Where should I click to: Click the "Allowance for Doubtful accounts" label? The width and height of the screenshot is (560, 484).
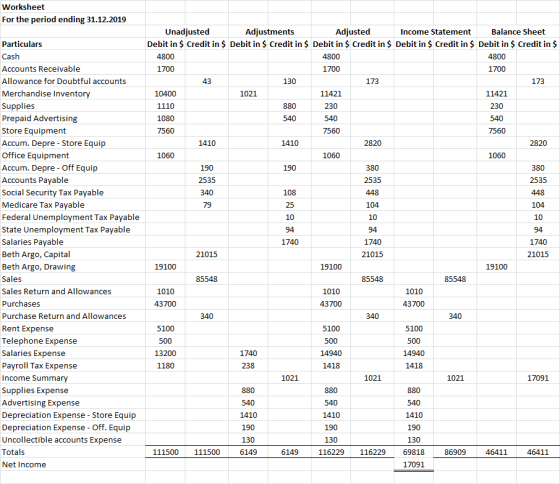[x=64, y=81]
